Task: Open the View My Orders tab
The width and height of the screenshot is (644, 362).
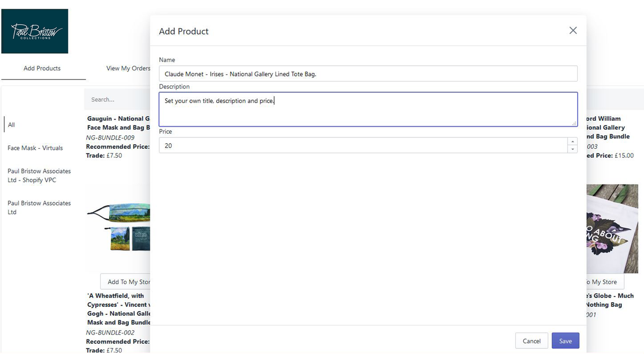Action: tap(128, 68)
